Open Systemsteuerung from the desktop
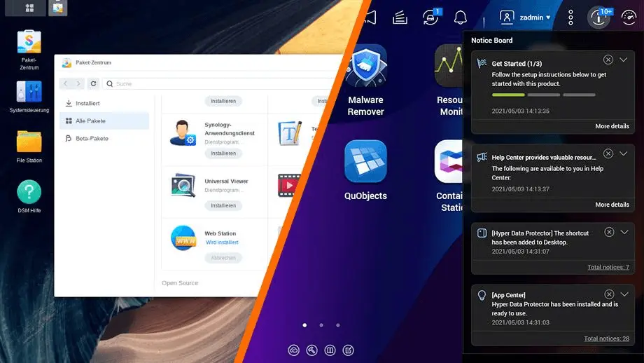This screenshot has height=363, width=644. (x=29, y=93)
